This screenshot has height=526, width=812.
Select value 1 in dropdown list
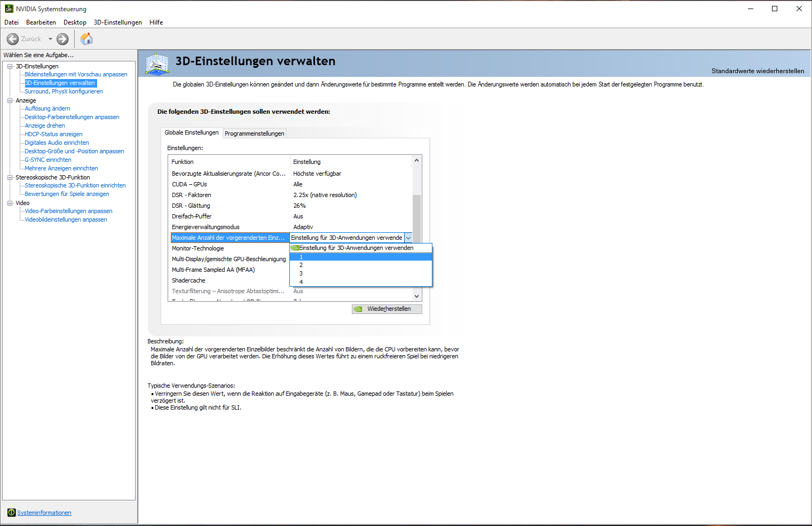click(x=361, y=257)
